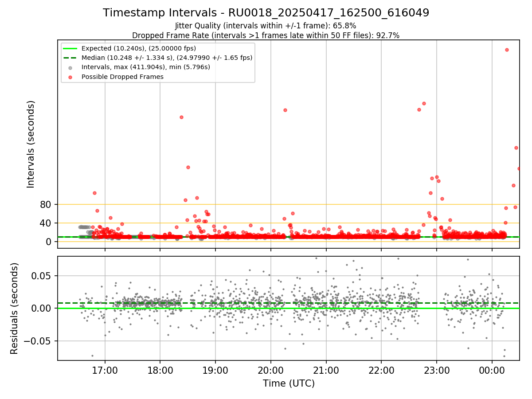Click the 80 tick label on intervals axis
The width and height of the screenshot is (532, 399).
point(47,204)
